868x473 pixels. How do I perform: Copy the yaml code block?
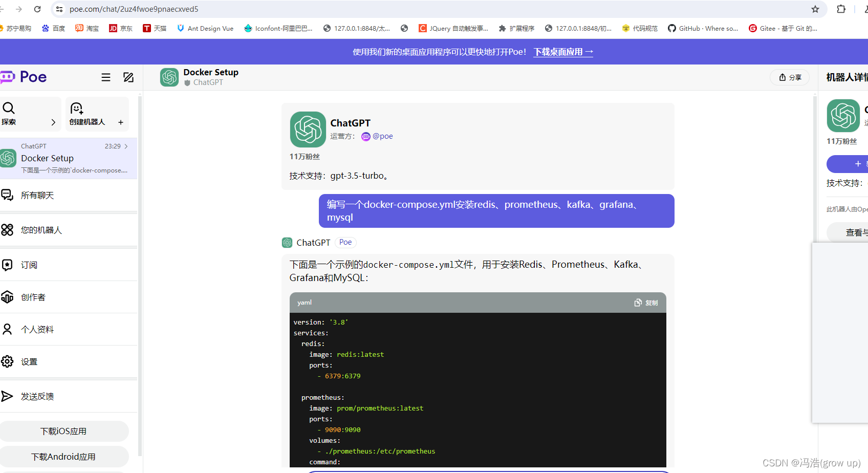[x=646, y=303]
